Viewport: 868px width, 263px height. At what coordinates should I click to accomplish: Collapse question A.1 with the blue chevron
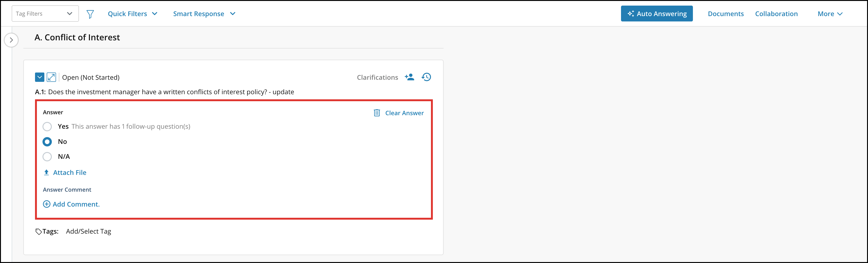[x=39, y=77]
